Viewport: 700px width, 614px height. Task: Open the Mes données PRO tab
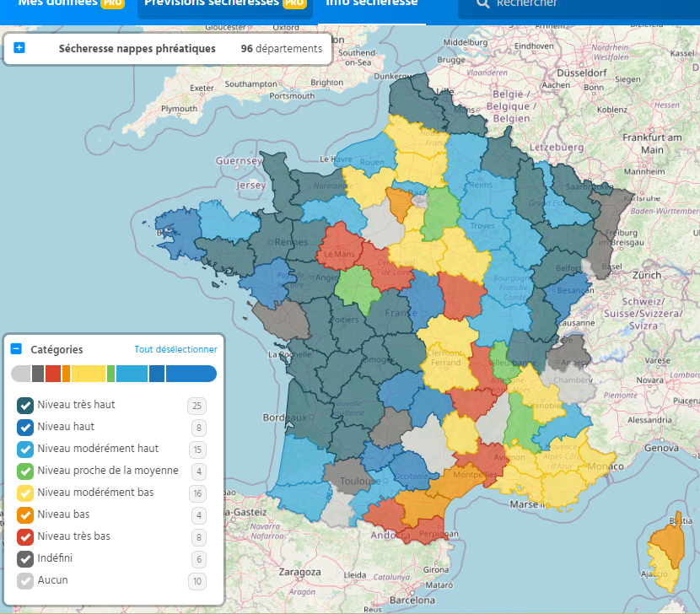(71, 3)
